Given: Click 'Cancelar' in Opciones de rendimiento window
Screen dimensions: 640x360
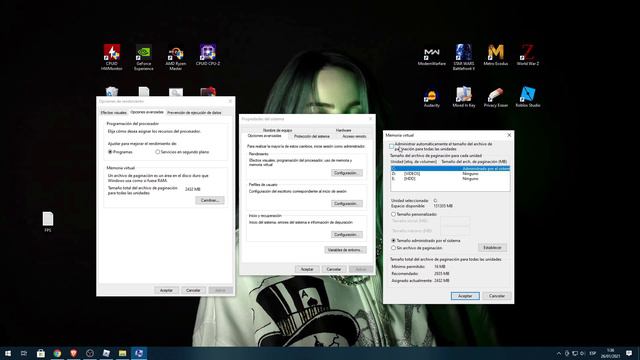Looking at the screenshot, I should [193, 290].
